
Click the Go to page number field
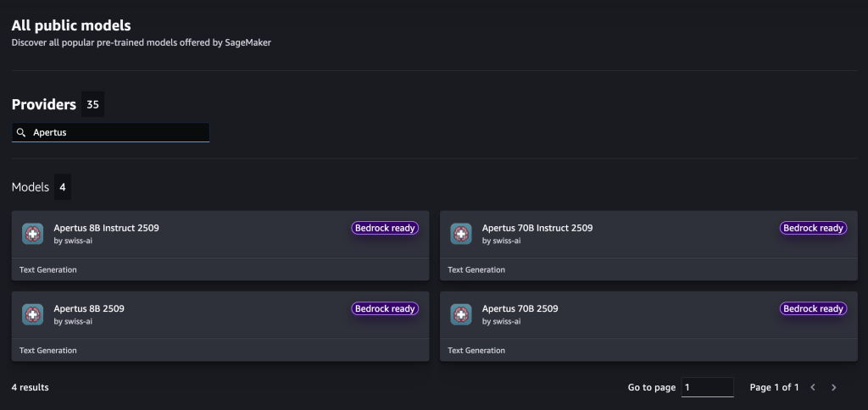point(707,387)
